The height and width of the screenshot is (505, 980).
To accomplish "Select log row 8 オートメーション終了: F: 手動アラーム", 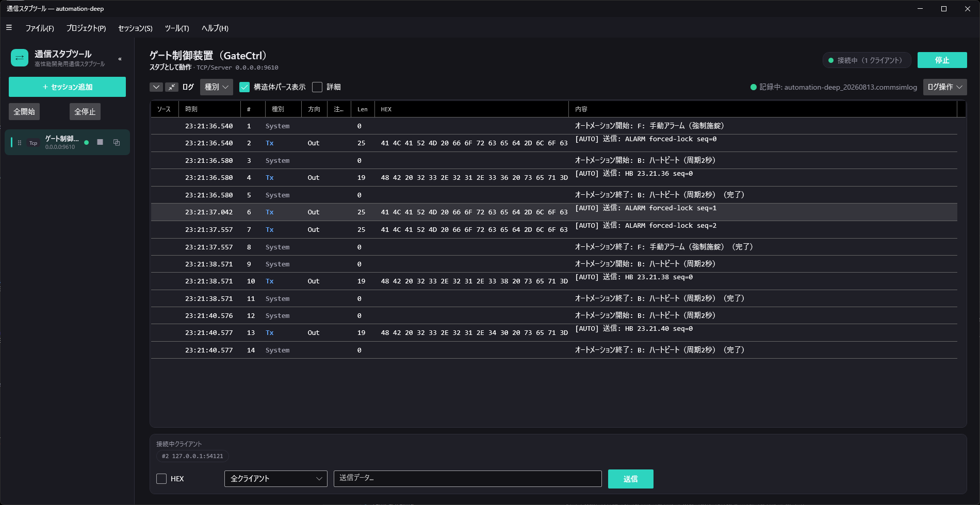I will [554, 247].
